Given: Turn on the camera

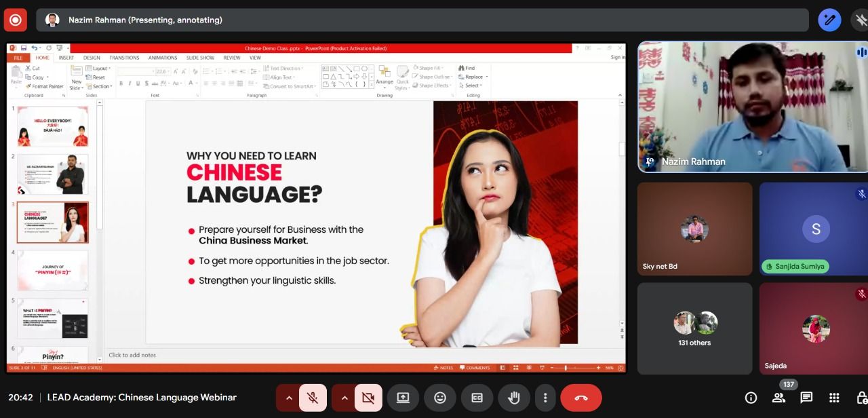Looking at the screenshot, I should point(368,398).
